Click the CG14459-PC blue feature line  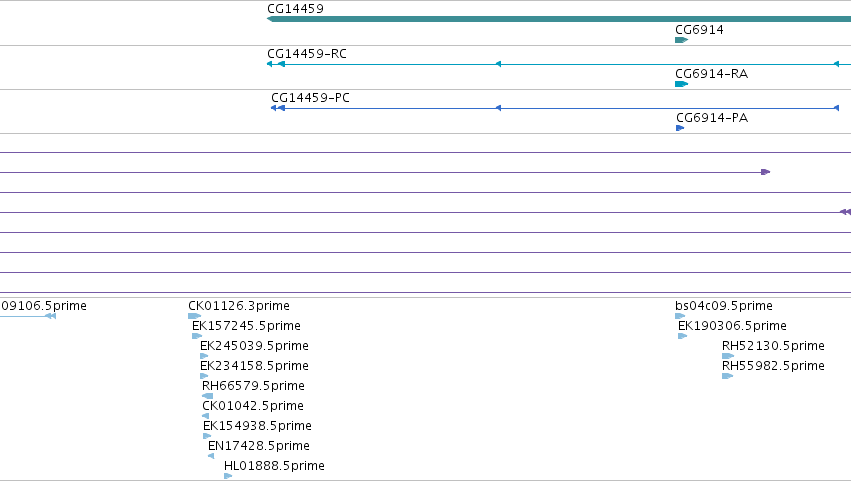555,108
